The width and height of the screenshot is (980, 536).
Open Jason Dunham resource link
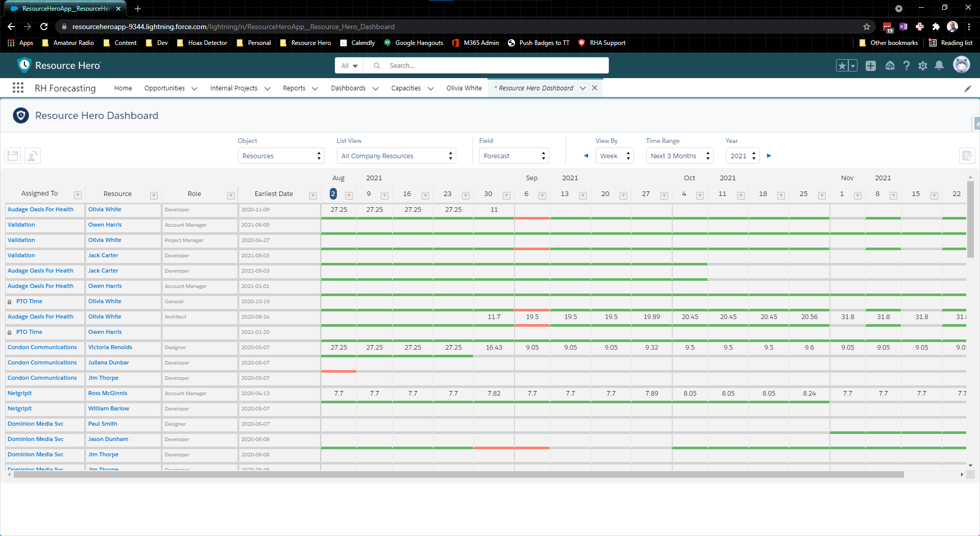[x=108, y=439]
